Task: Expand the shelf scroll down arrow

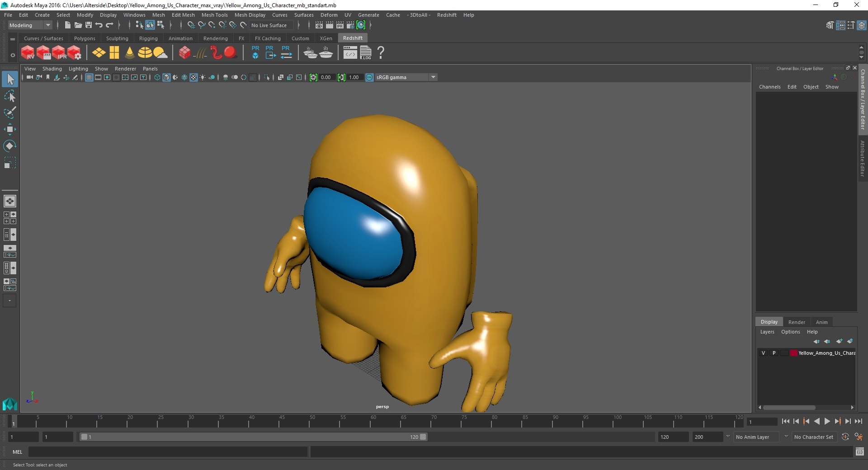Action: click(x=861, y=57)
